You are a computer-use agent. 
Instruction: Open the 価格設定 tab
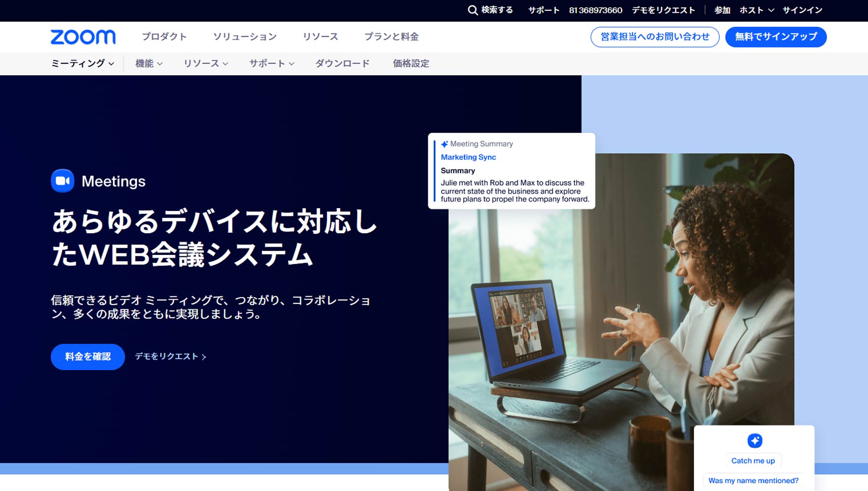[x=411, y=64]
